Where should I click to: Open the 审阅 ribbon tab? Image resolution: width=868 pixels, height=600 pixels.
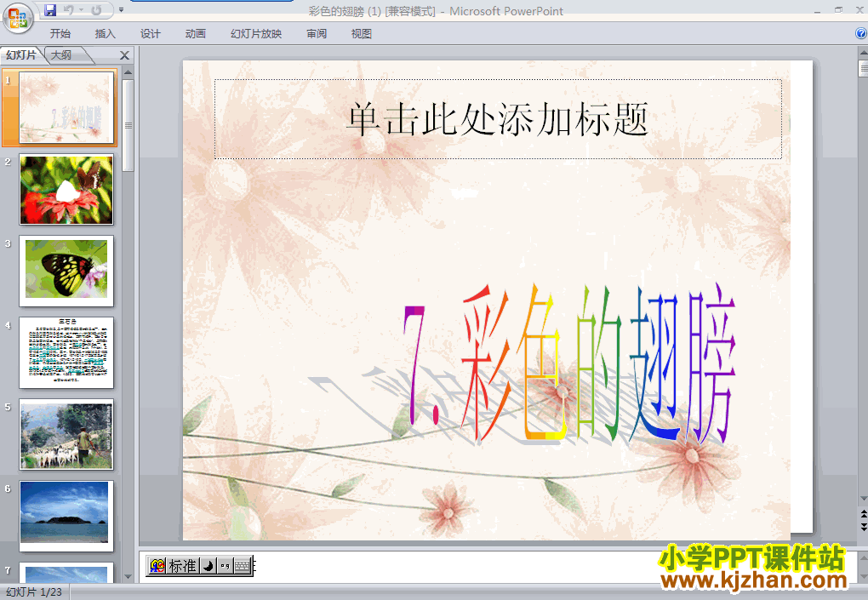317,34
